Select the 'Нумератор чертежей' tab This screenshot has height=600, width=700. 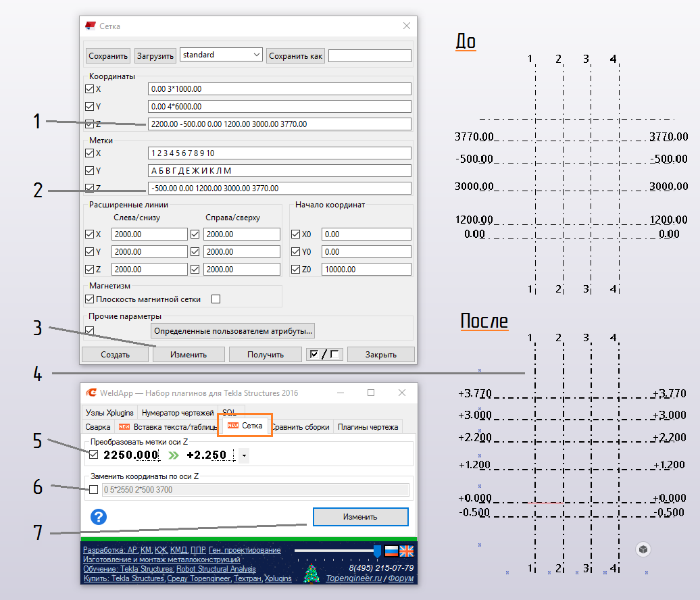click(x=177, y=413)
